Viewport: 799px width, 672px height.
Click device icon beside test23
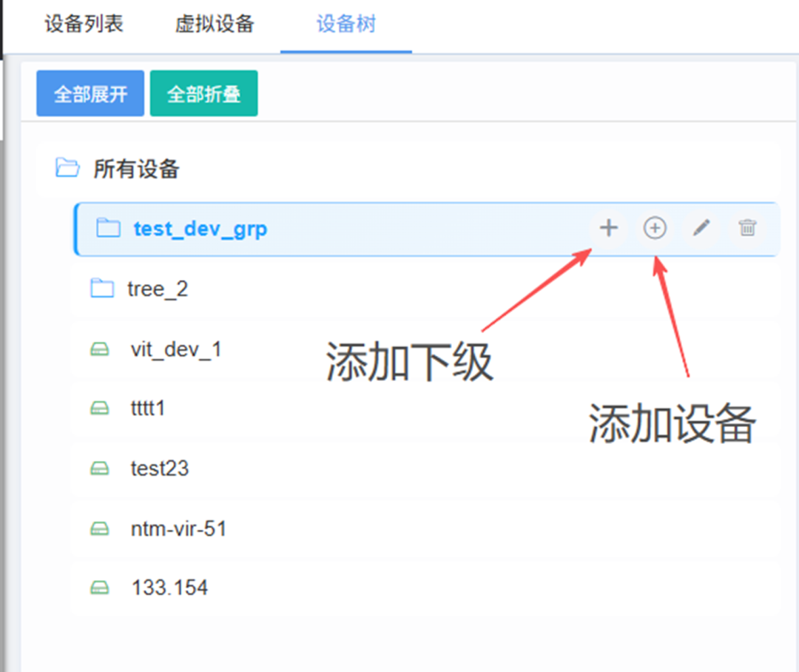click(x=99, y=468)
